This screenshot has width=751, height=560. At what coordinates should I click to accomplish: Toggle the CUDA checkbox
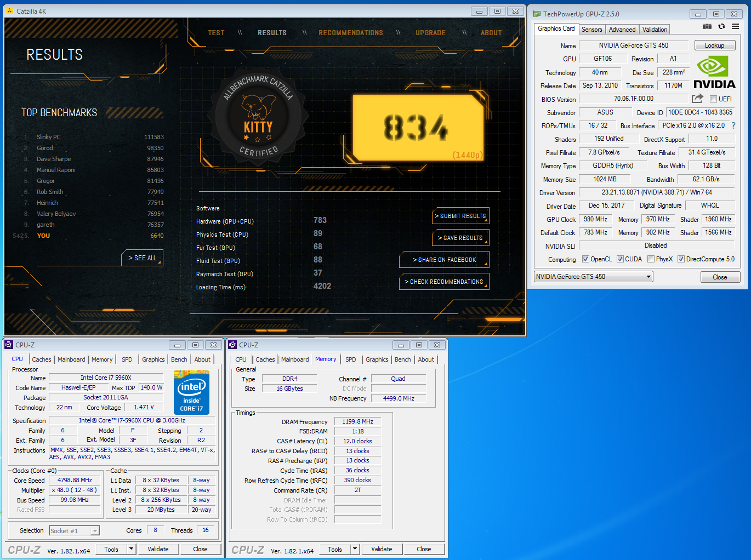coord(620,259)
